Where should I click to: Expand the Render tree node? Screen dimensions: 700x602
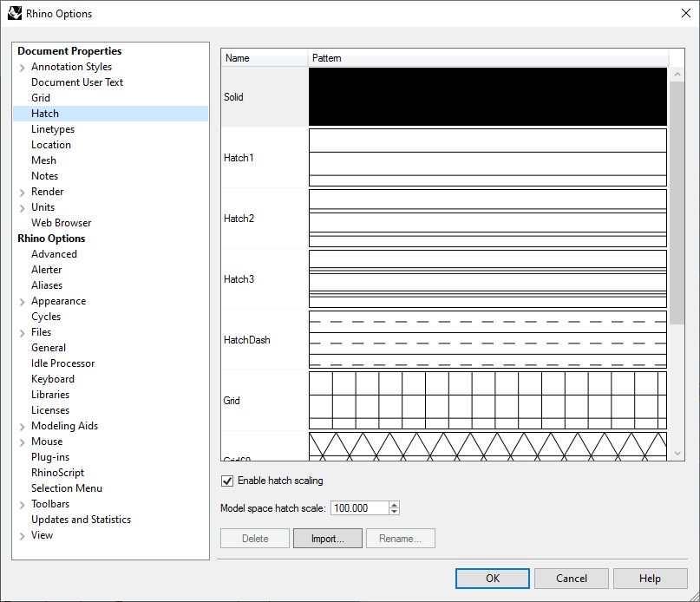22,193
